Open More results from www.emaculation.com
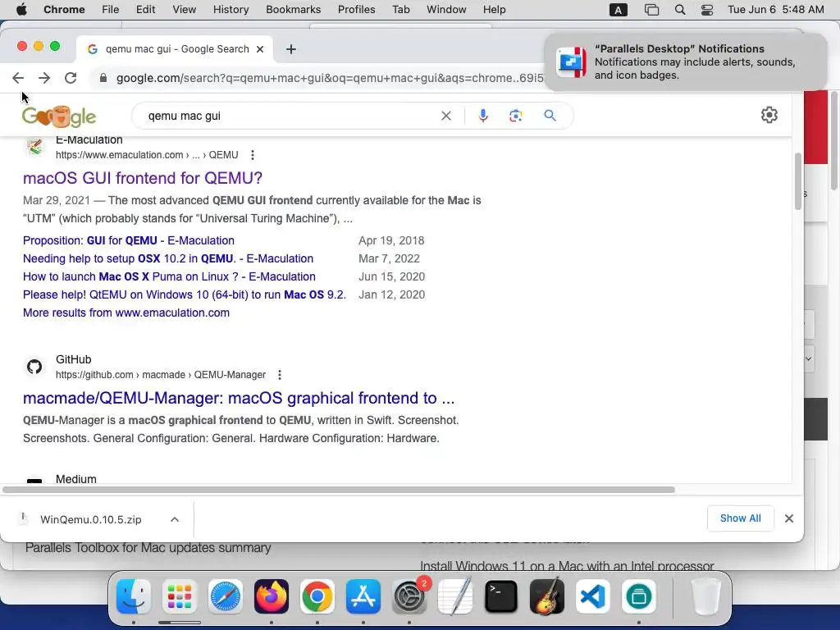 coord(126,313)
